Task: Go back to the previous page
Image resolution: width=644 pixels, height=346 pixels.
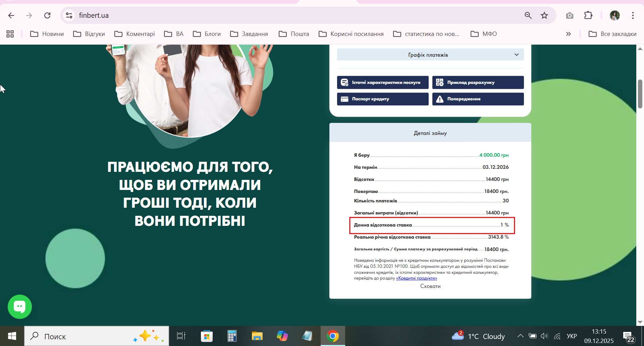Action: [x=11, y=15]
